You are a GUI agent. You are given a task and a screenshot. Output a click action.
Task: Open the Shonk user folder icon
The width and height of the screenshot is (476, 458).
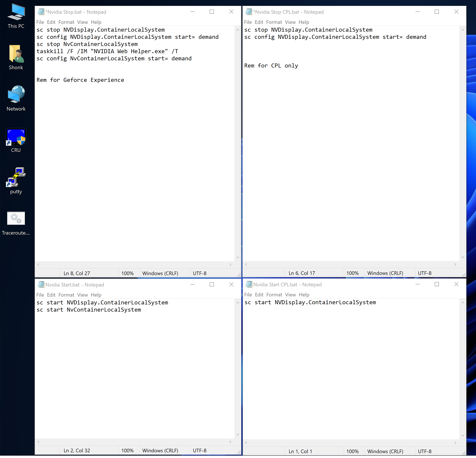(x=16, y=54)
